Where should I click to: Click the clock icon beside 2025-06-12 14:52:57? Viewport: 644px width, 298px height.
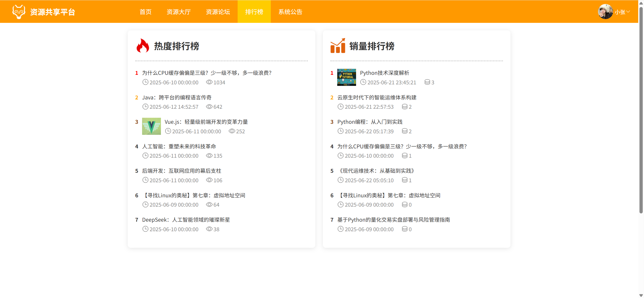[x=145, y=107]
